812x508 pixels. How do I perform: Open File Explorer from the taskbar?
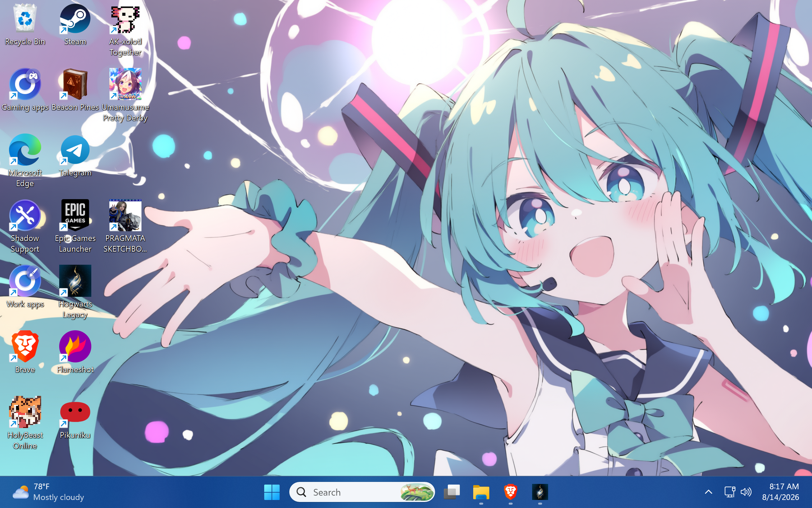click(x=481, y=492)
